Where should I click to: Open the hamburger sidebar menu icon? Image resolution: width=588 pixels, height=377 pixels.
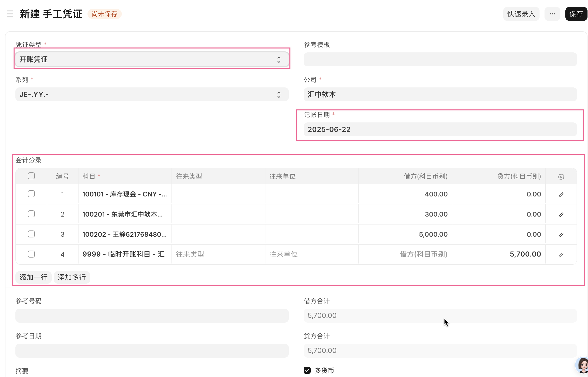coord(10,14)
